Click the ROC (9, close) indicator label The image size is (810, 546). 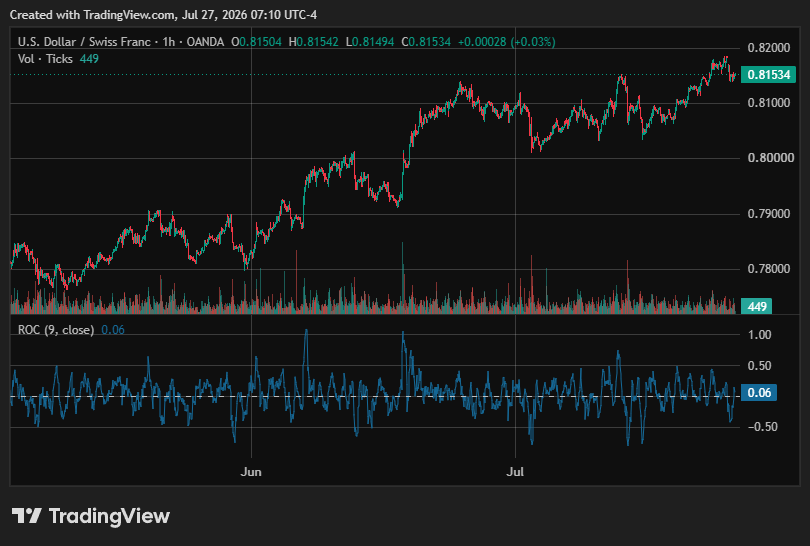point(56,330)
